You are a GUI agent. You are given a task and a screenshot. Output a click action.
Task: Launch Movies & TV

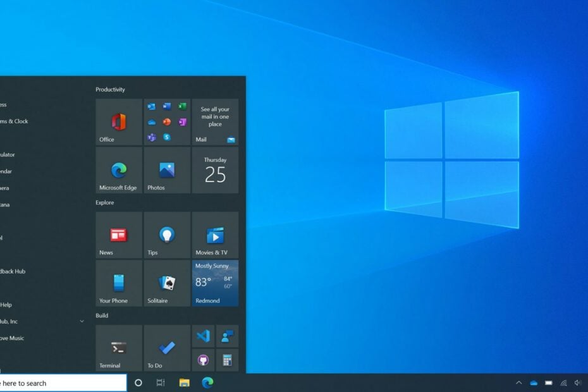click(215, 235)
